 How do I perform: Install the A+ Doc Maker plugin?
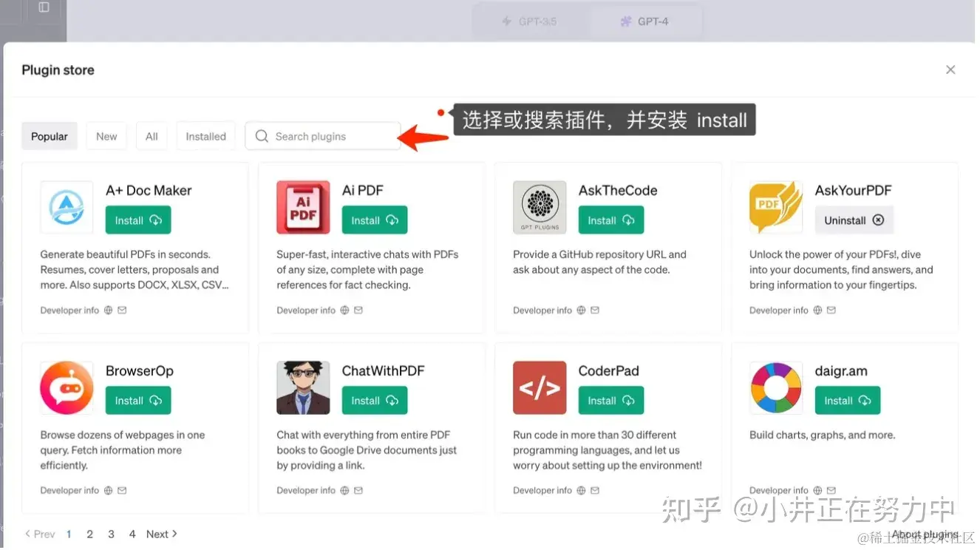point(138,220)
